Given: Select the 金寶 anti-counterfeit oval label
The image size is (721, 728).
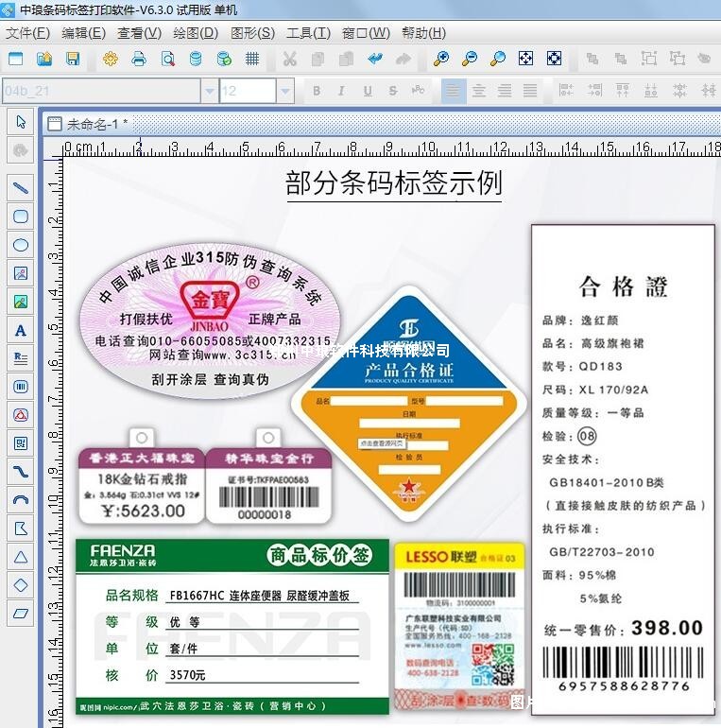Looking at the screenshot, I should [211, 321].
